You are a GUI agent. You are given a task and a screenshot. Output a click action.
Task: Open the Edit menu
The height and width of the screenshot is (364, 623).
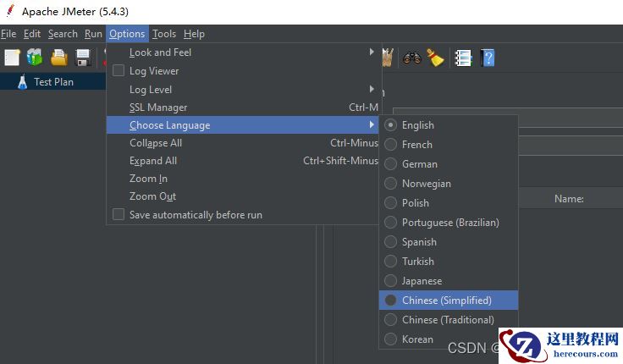(x=32, y=34)
